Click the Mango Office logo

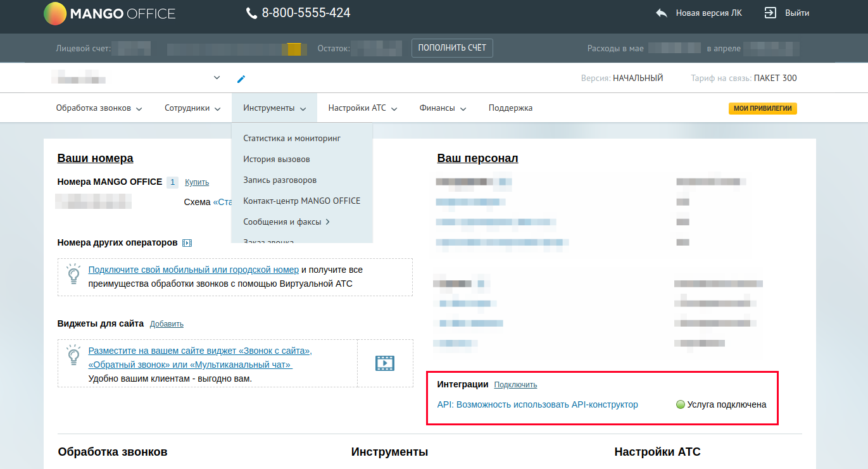tap(109, 13)
